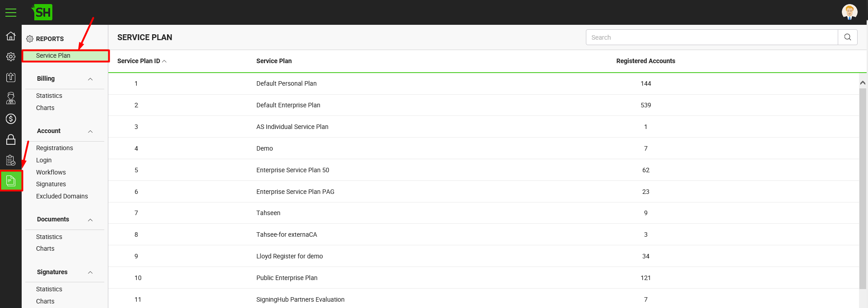The image size is (868, 308).
Task: Select the Default Enterprise Plan row
Action: [483, 105]
